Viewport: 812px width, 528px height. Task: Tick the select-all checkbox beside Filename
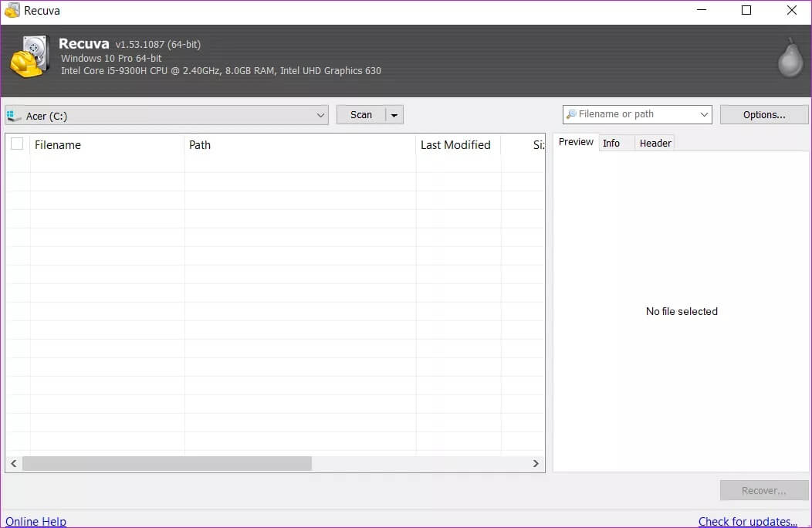17,144
